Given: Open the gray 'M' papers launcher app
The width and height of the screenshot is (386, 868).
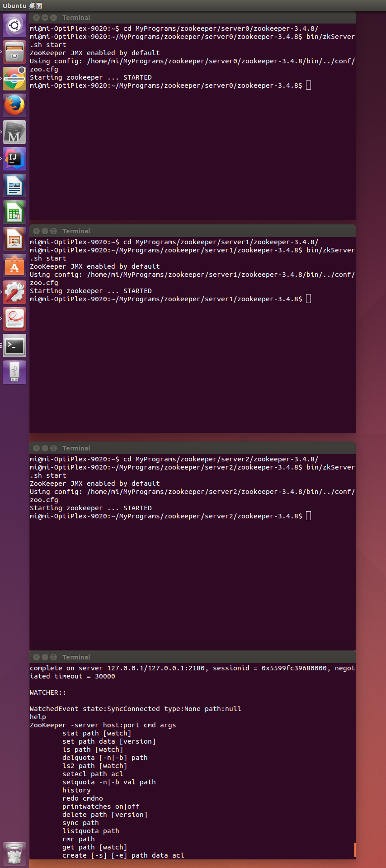Looking at the screenshot, I should 14,132.
